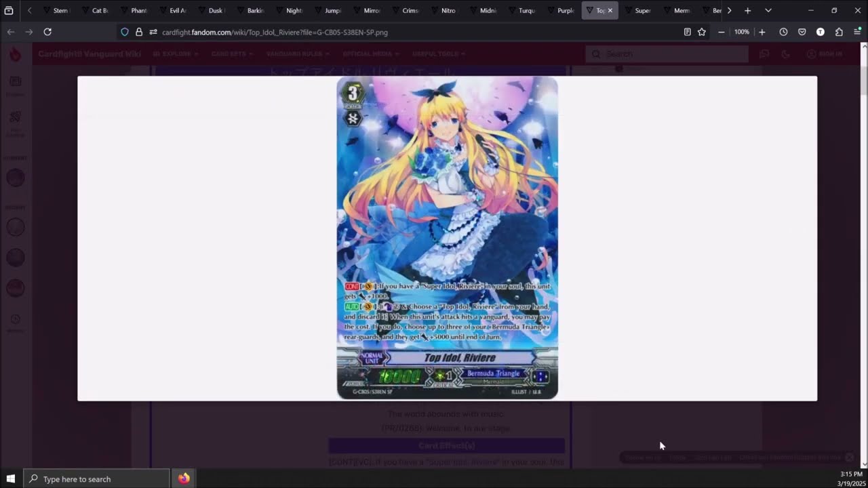Viewport: 868px width, 488px height.
Task: Go back to the previous page
Action: (11, 32)
